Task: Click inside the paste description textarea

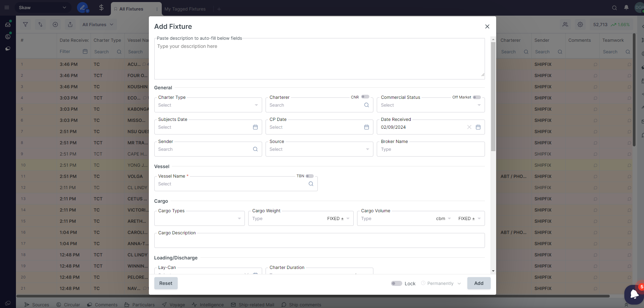Action: pyautogui.click(x=319, y=59)
